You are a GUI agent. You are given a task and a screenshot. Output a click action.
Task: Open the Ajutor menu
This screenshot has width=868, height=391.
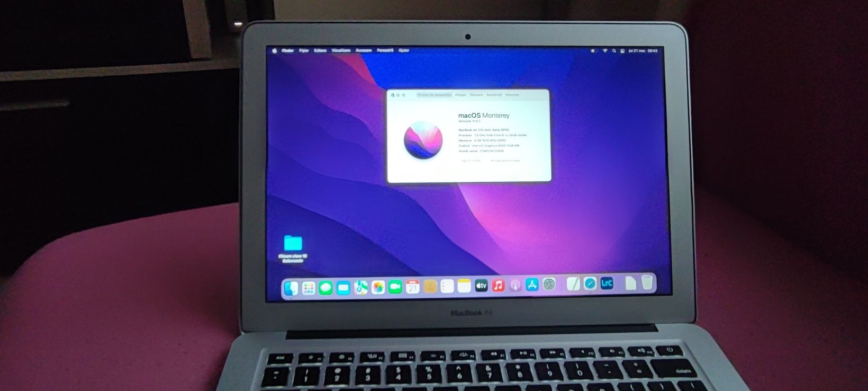(404, 51)
